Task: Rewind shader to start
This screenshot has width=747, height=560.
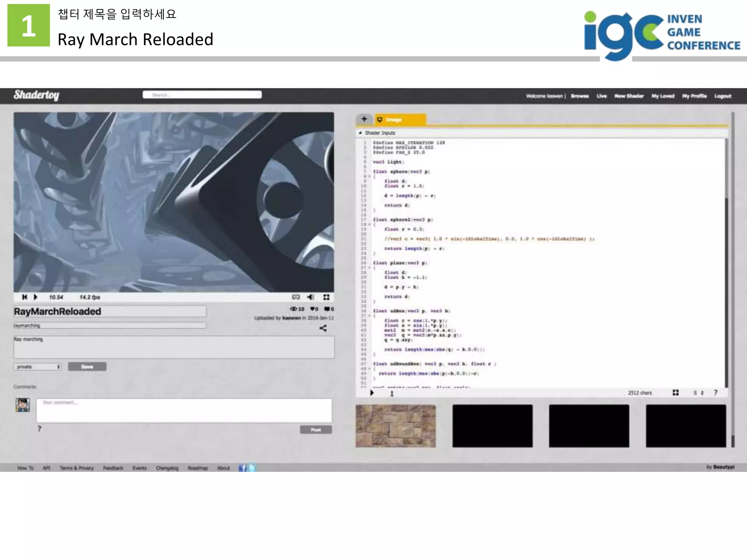Action: pos(24,297)
